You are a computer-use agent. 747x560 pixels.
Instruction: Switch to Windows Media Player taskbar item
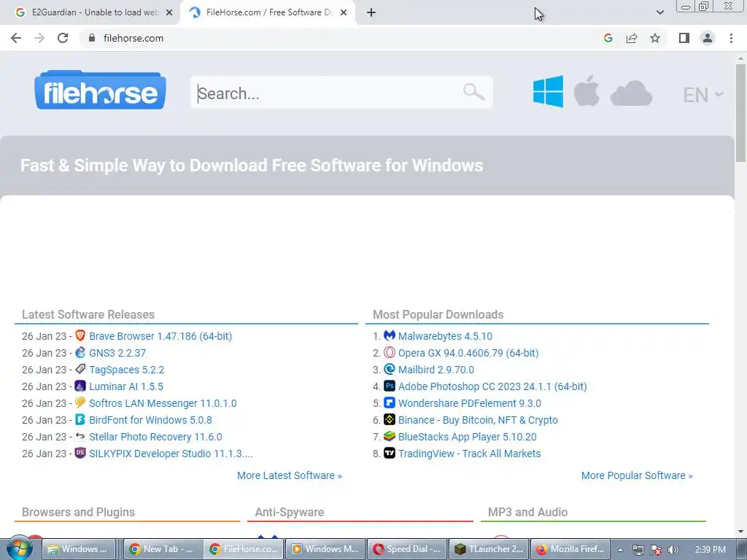pyautogui.click(x=327, y=549)
